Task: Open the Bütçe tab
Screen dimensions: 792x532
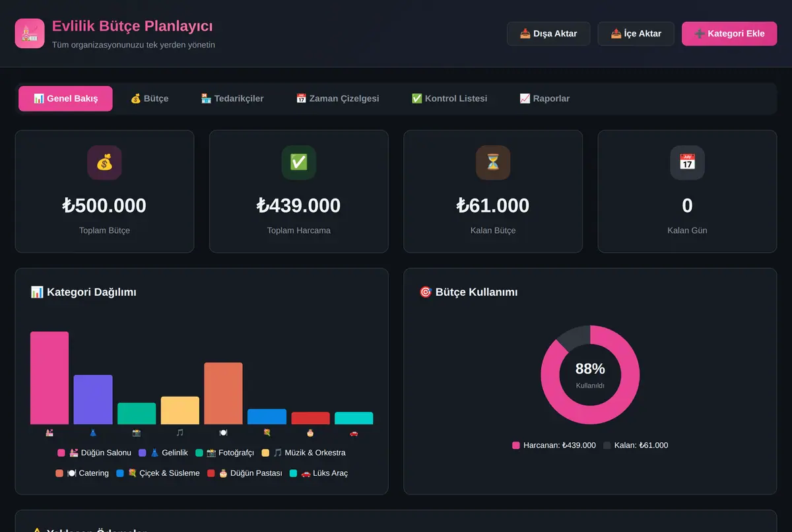Action: click(149, 98)
